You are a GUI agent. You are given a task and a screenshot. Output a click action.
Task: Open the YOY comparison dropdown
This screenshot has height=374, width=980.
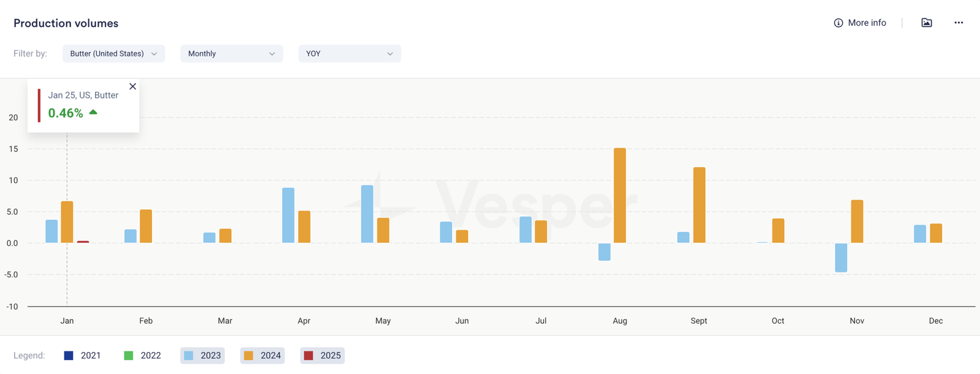[x=349, y=54]
